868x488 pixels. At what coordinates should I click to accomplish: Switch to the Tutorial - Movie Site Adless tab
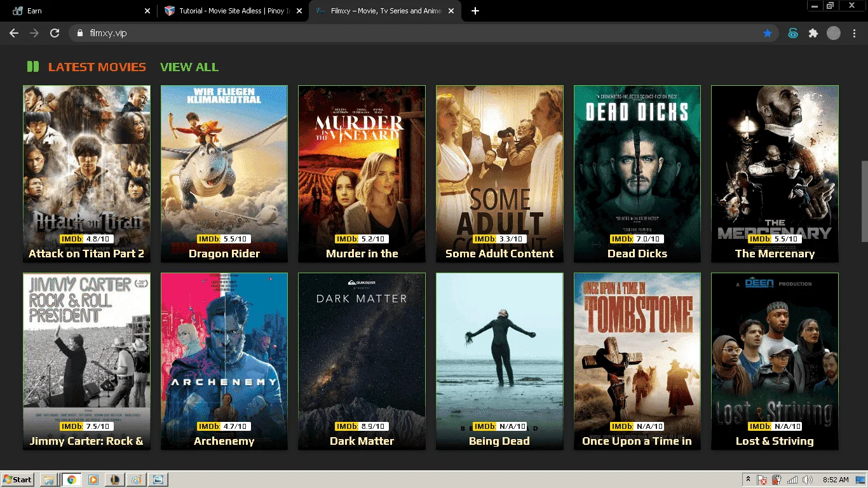tap(233, 11)
